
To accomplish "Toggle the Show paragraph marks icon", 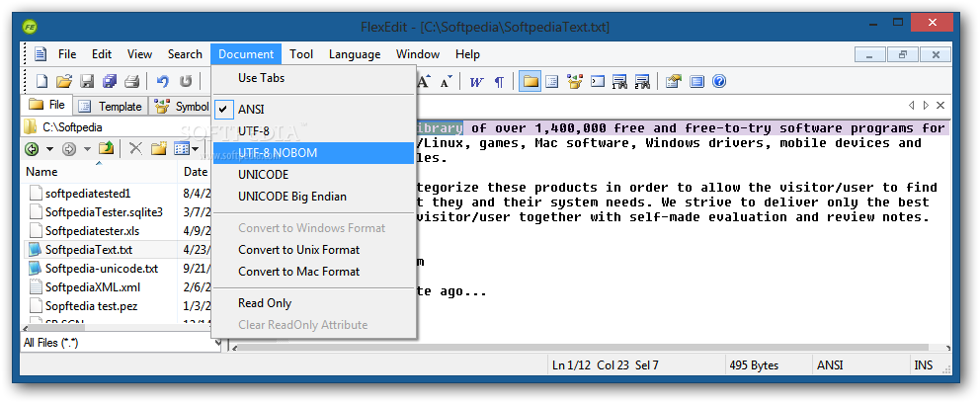I will point(499,82).
